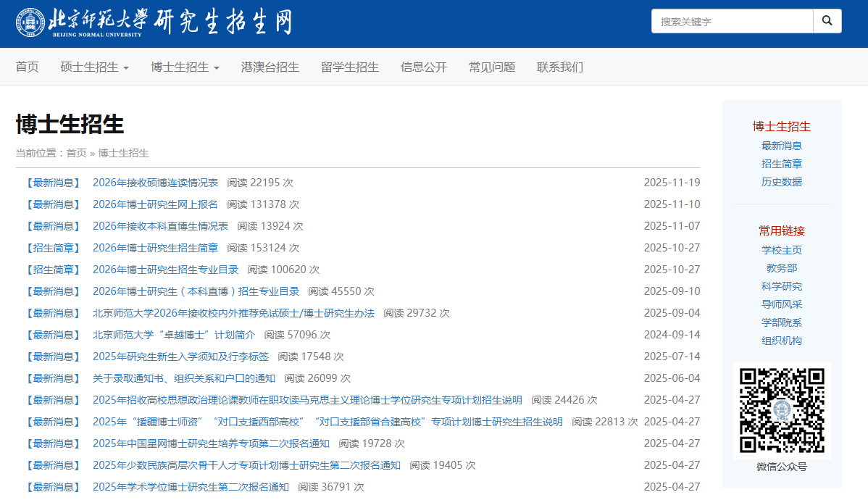The image size is (868, 500).
Task: Go to 港澳台招生 menu item
Action: tap(270, 67)
